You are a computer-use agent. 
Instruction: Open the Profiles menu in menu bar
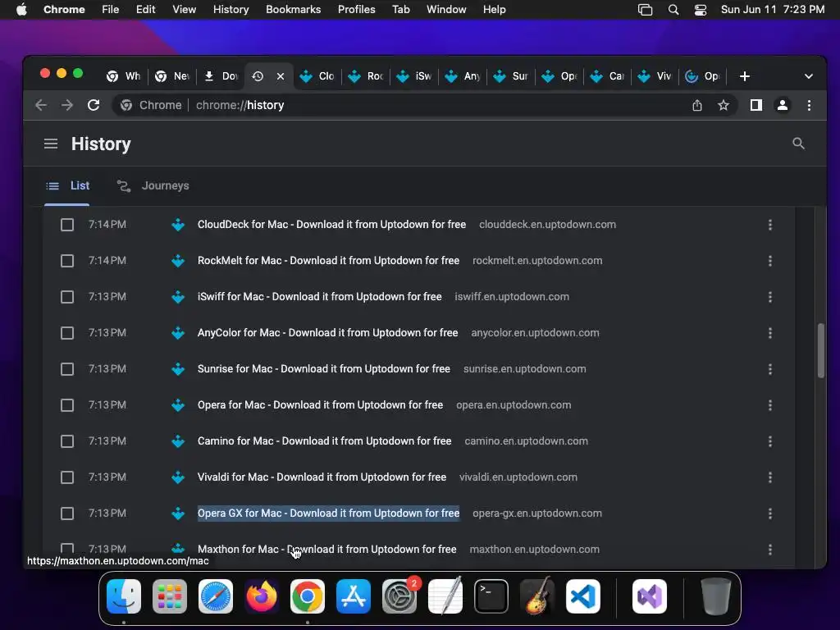click(x=356, y=10)
